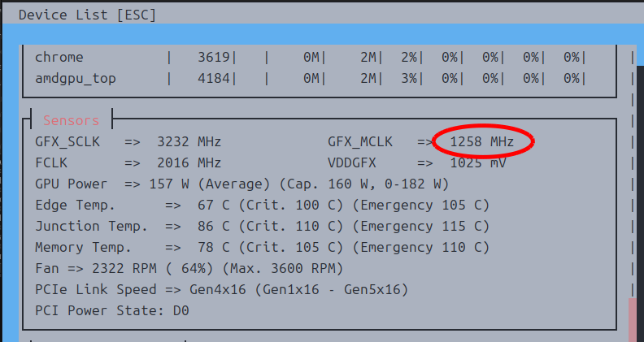
Task: Click the PCIe Link Speed Gen4x16 line
Action: (221, 289)
